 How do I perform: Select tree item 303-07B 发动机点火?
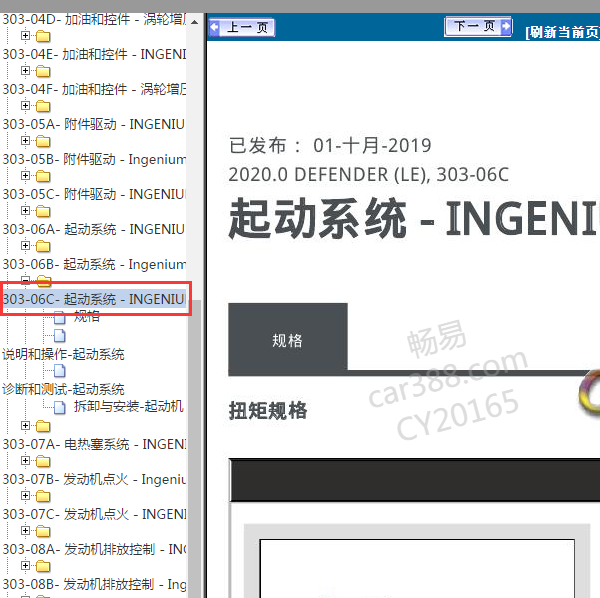pos(94,479)
